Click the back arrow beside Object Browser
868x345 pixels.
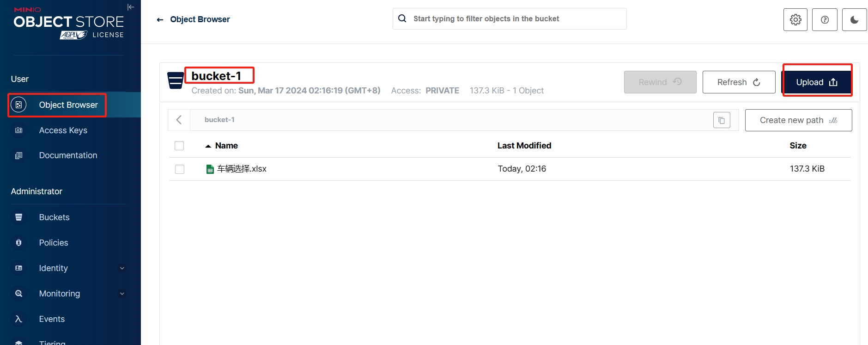pyautogui.click(x=160, y=19)
